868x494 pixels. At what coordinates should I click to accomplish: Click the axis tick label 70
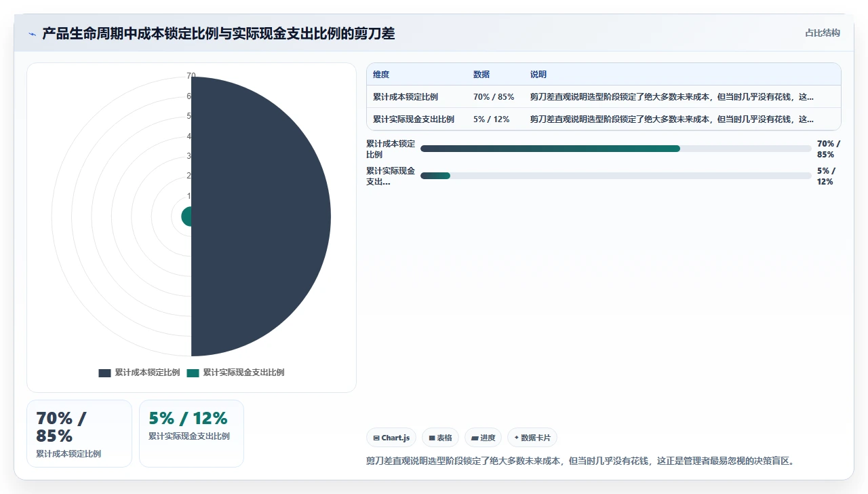[191, 76]
